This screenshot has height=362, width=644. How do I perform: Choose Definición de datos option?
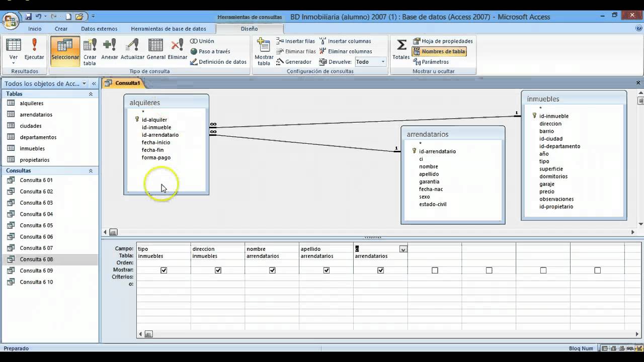(218, 62)
